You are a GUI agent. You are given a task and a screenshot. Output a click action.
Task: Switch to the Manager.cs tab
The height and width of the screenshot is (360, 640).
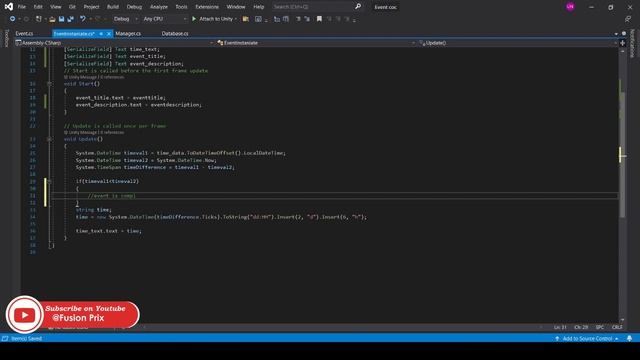click(x=128, y=33)
